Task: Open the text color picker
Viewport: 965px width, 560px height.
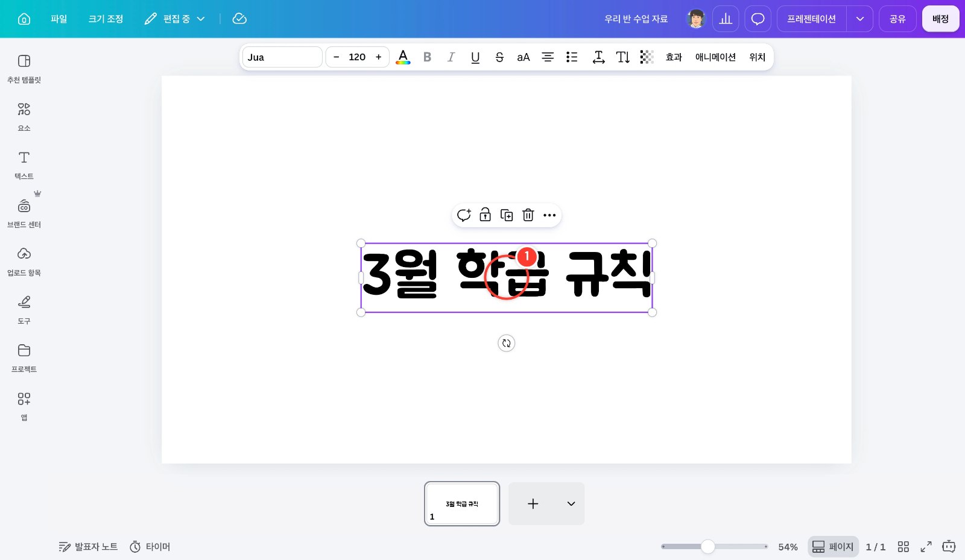Action: point(403,57)
